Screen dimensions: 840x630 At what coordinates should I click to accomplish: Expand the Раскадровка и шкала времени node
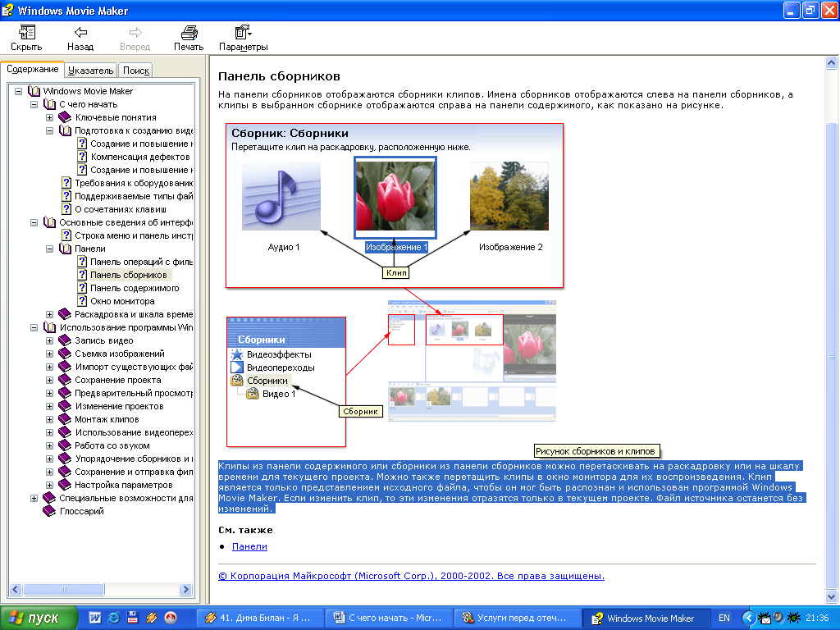point(49,314)
